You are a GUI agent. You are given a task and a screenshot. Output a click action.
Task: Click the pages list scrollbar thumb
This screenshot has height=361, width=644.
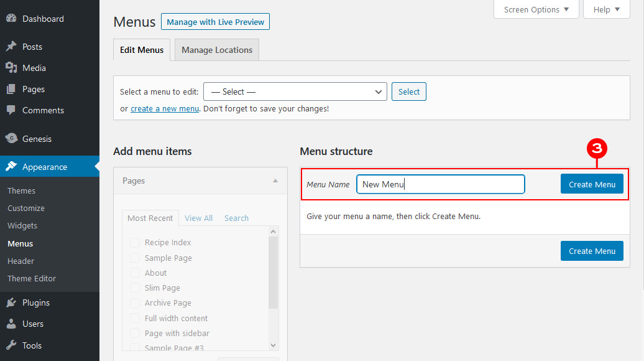tap(273, 272)
